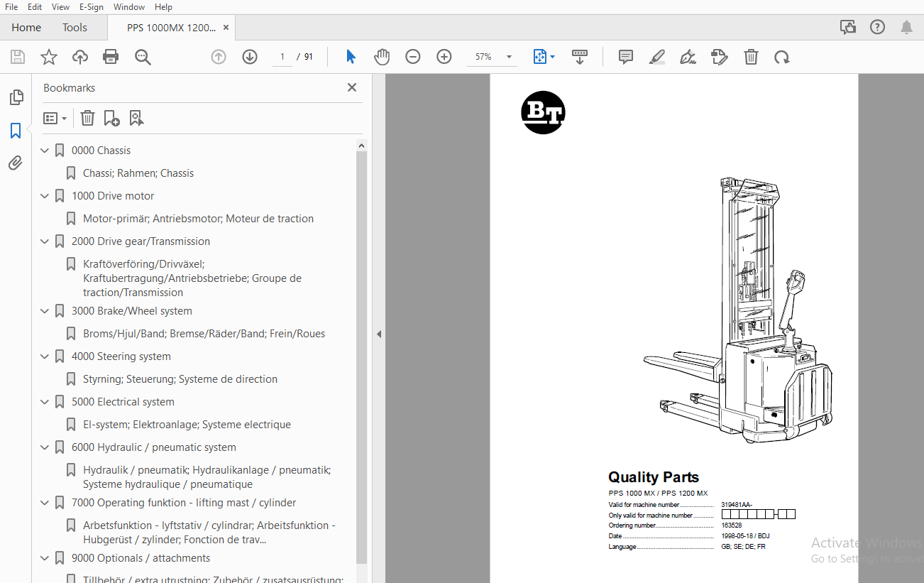
Task: Open the fit page options icon
Action: coord(544,57)
